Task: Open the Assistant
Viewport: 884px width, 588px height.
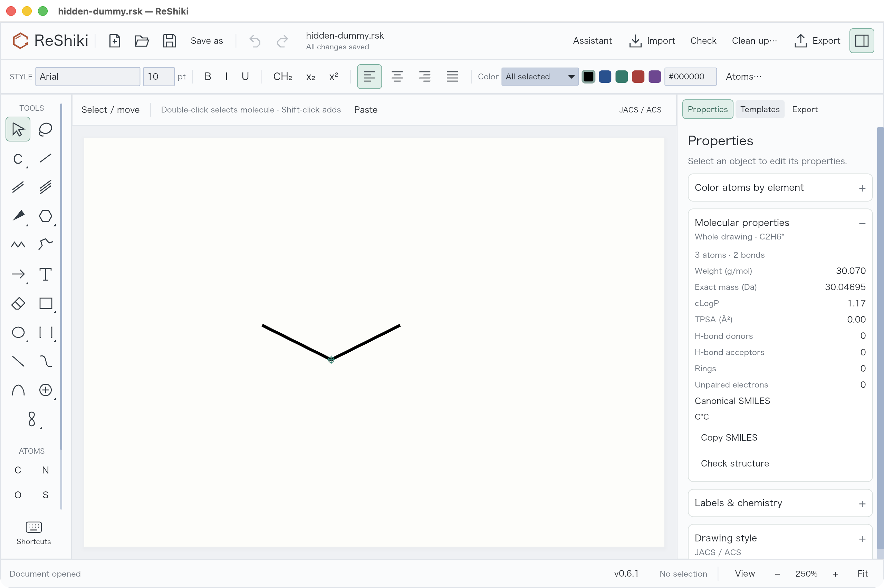Action: click(592, 40)
